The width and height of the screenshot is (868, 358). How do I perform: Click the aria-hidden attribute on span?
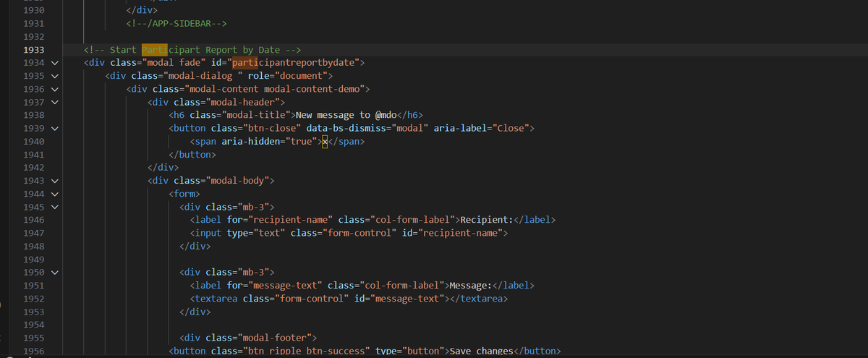pos(252,142)
